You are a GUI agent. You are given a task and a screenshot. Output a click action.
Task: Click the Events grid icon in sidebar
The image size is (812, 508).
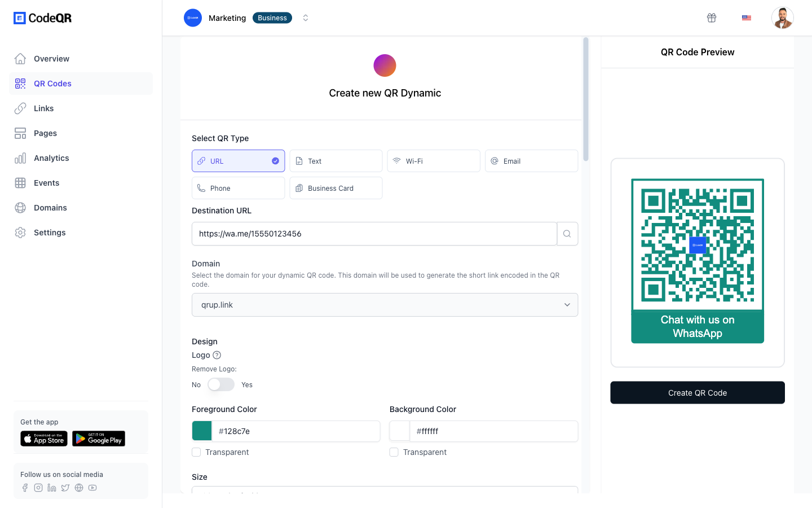coord(20,183)
